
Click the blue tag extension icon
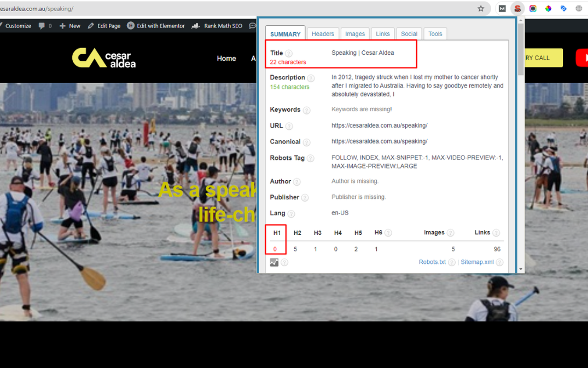point(563,8)
